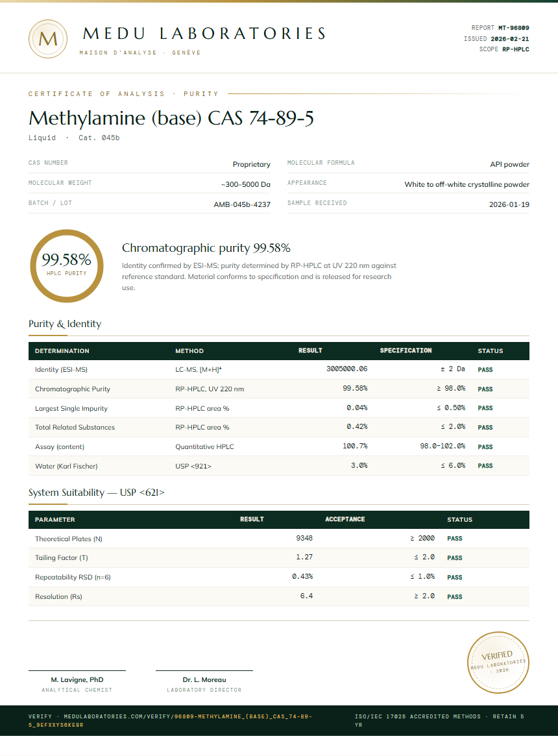Select the scope value RP-HPLC

pyautogui.click(x=516, y=49)
